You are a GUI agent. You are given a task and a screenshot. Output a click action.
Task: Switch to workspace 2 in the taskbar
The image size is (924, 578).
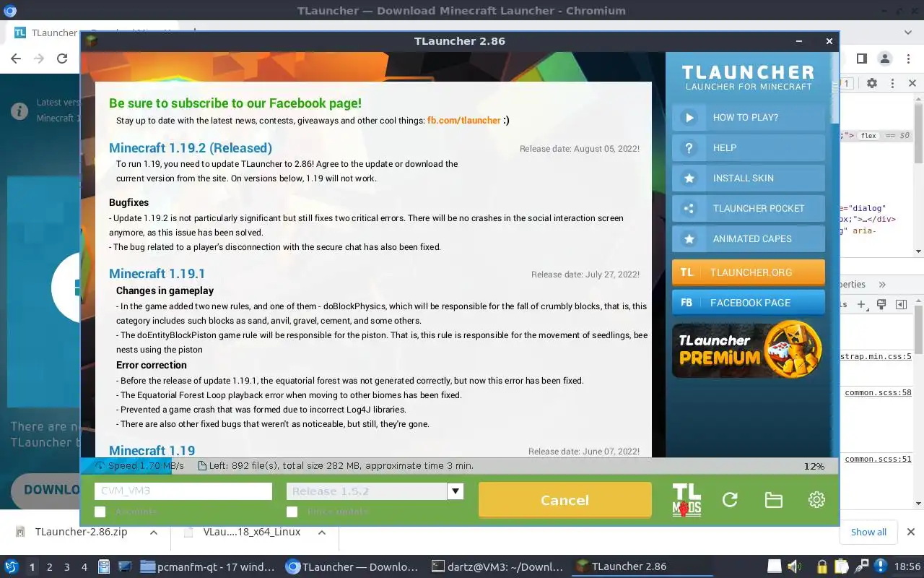click(50, 567)
